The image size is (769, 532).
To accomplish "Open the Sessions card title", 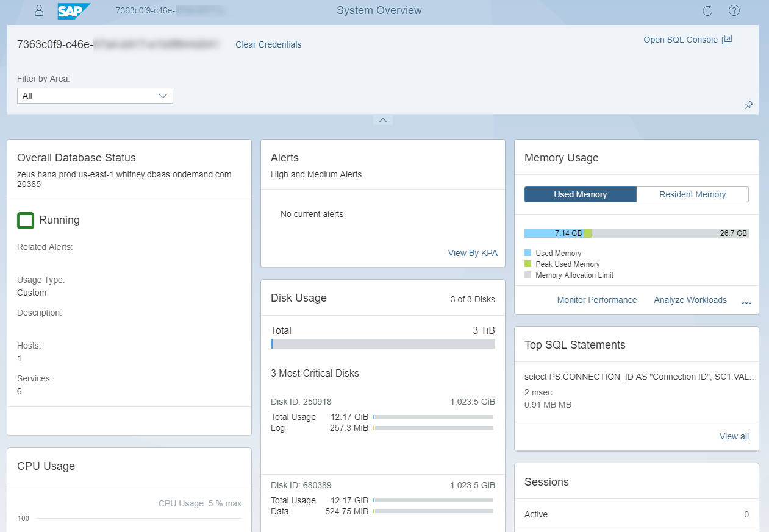I will tap(546, 482).
